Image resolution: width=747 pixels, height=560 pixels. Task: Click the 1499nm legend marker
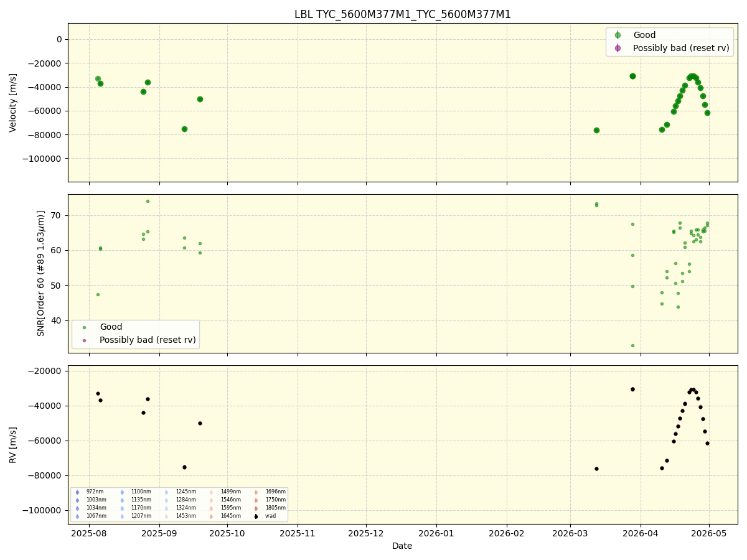pos(211,492)
